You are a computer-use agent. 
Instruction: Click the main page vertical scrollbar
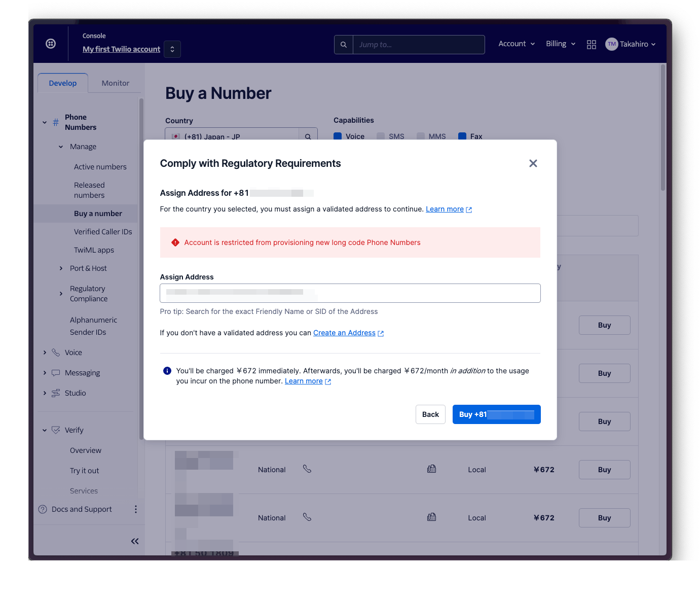(663, 128)
